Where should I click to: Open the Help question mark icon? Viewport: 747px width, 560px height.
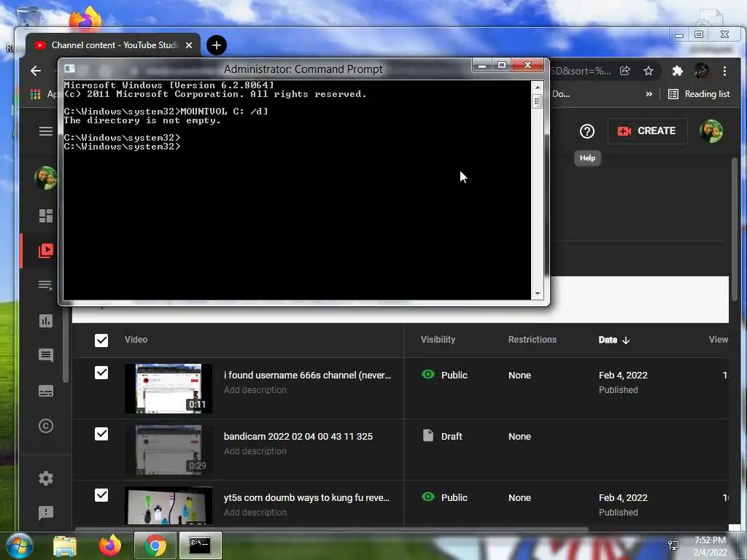tap(587, 131)
